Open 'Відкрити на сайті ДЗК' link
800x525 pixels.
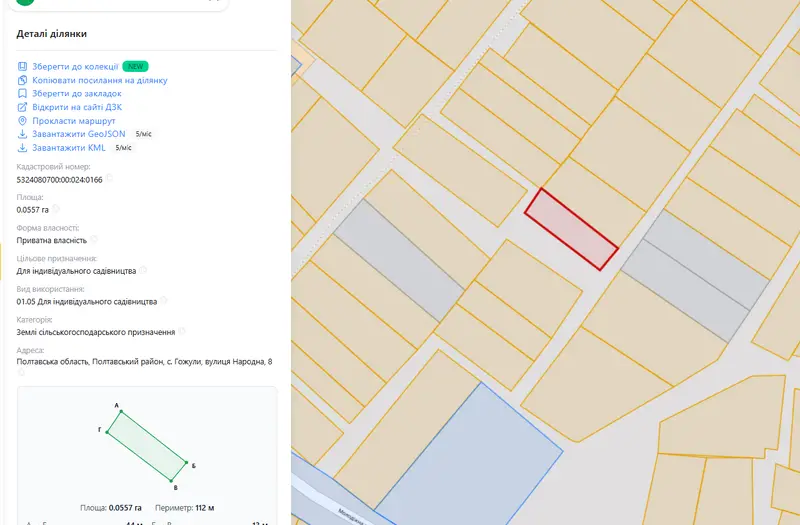pos(77,107)
